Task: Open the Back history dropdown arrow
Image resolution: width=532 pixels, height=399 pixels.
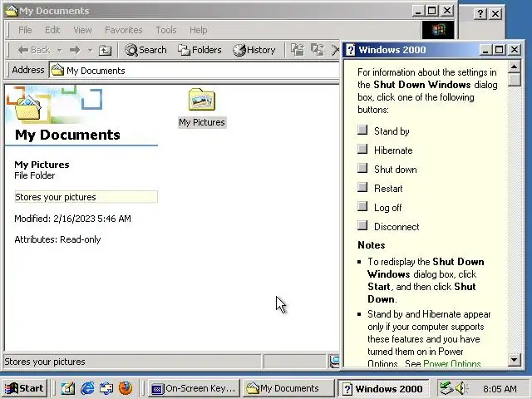Action: (60, 50)
